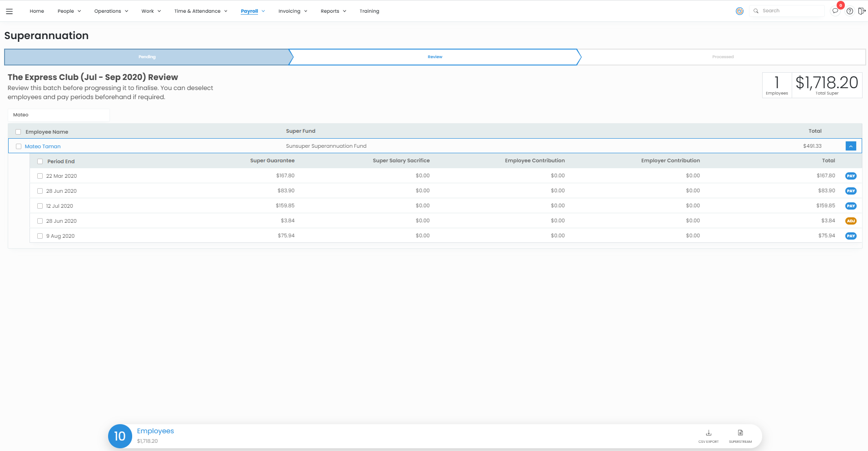Viewport: 868px width, 451px height.
Task: Click the SuperStream document icon
Action: click(740, 434)
